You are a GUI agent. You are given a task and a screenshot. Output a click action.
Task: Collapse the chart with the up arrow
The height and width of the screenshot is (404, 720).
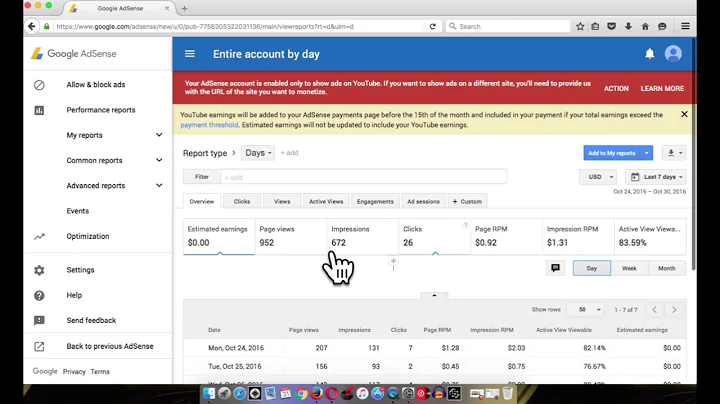(x=434, y=295)
